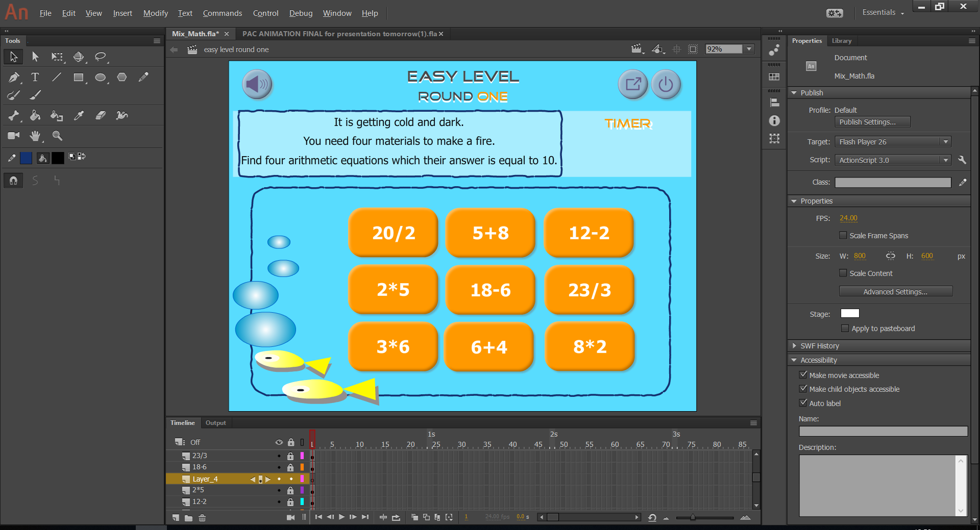Unlock the 23/3 layer
The width and height of the screenshot is (980, 530).
tap(290, 456)
